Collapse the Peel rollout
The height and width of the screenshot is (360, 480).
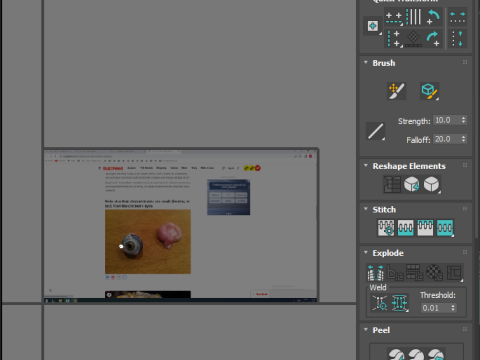click(x=366, y=329)
